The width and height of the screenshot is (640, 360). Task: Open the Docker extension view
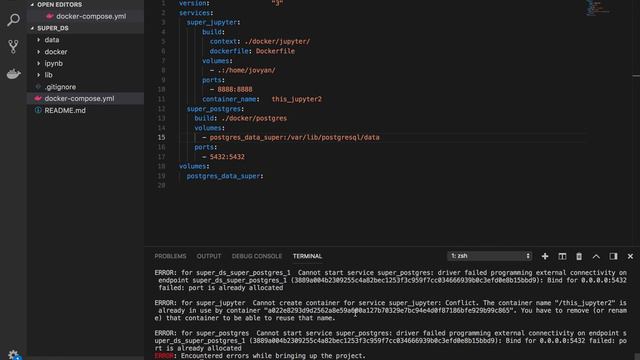[13, 74]
